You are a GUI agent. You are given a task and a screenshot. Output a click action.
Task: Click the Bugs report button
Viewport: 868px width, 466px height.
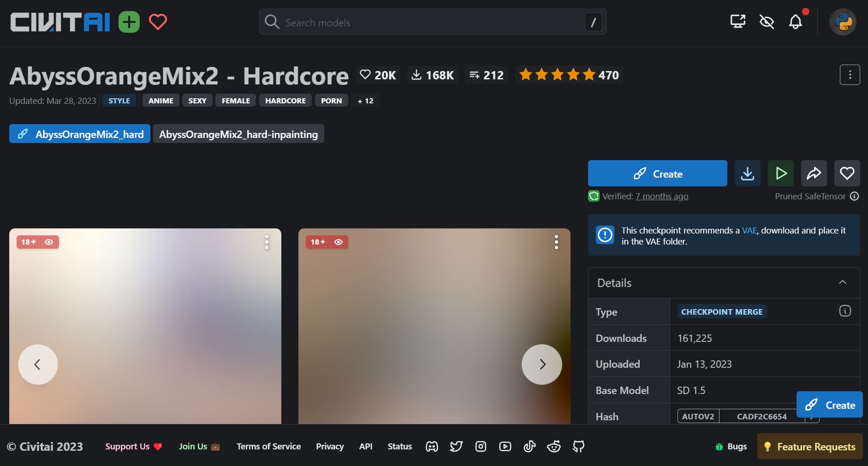click(731, 446)
